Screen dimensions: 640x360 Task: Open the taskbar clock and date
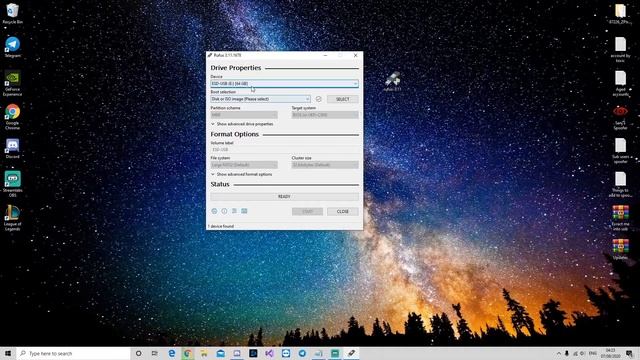(611, 353)
